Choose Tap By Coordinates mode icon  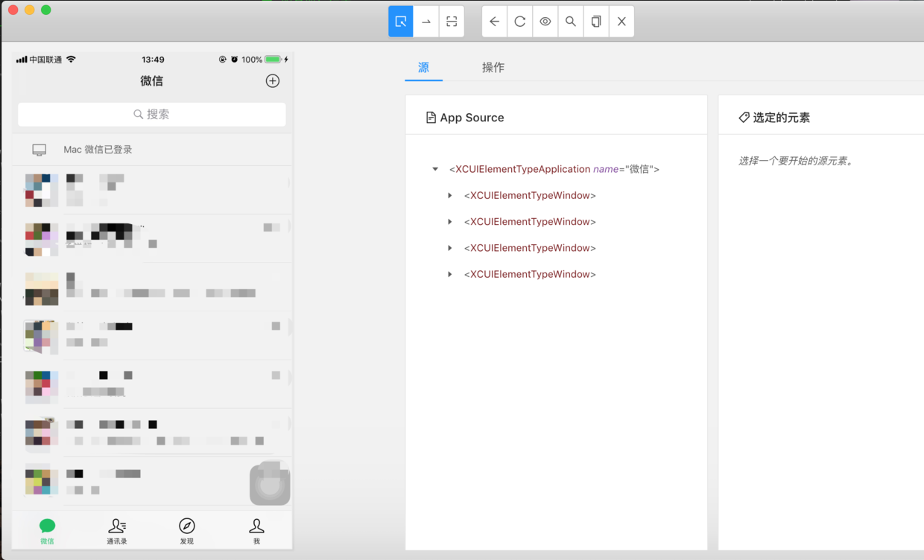pos(452,22)
